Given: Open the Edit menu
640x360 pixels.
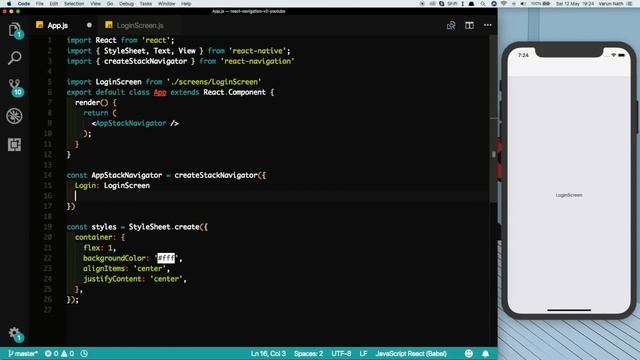Looking at the screenshot, I should (54, 4).
